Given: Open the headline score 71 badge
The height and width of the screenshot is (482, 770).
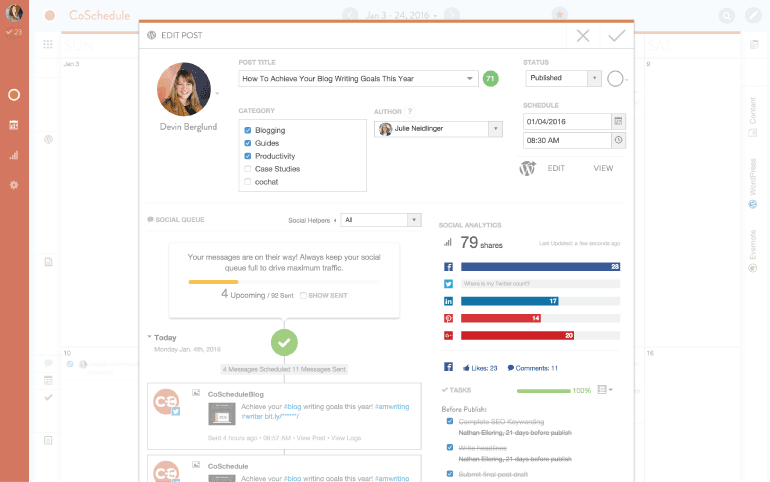Looking at the screenshot, I should click(x=490, y=79).
